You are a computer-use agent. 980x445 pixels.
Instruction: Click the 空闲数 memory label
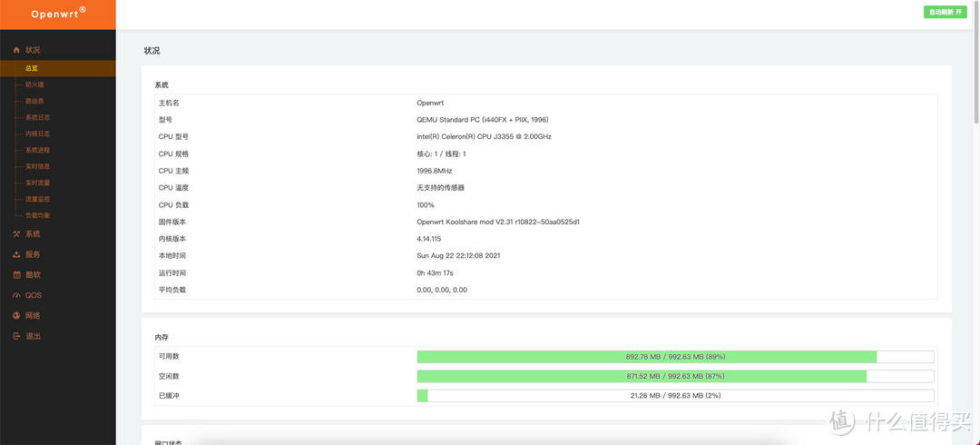pos(169,376)
